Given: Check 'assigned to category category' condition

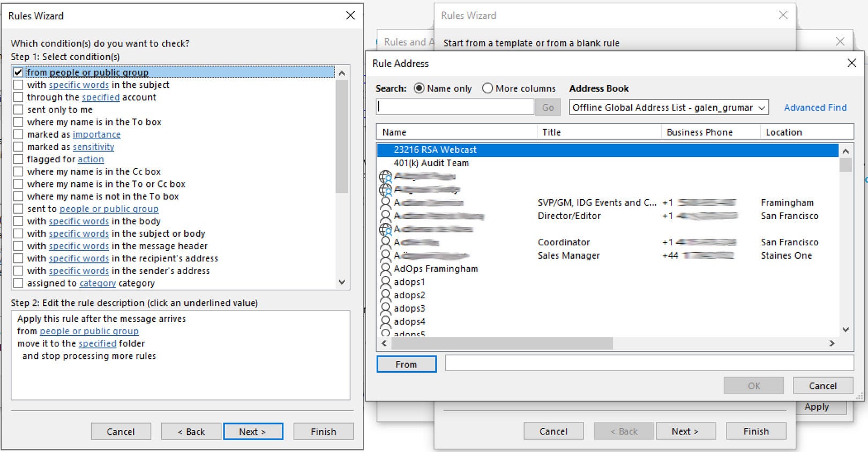Looking at the screenshot, I should (x=18, y=283).
